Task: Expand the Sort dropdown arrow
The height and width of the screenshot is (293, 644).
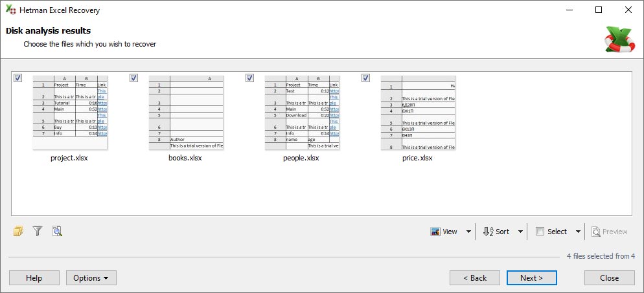Action: pos(520,232)
